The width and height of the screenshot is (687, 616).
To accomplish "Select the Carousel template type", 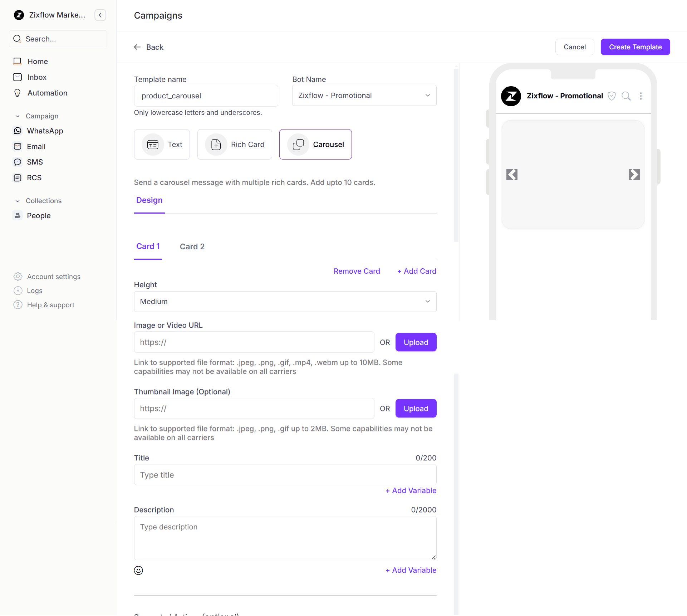I will point(315,145).
